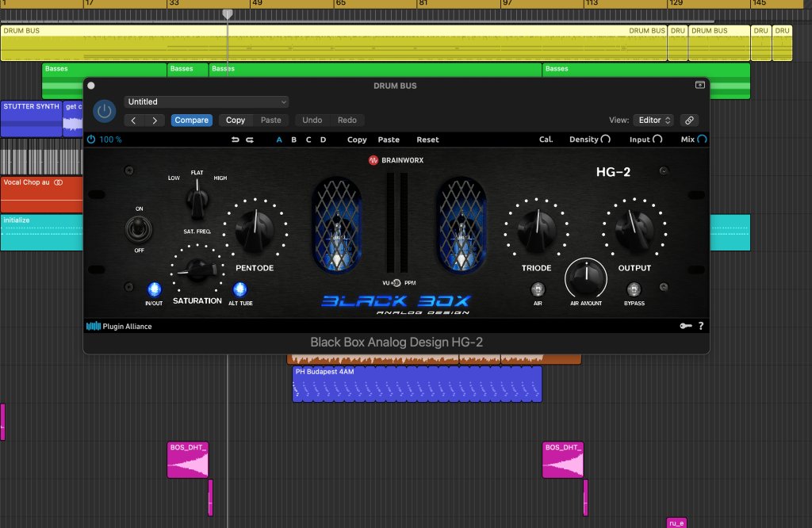The height and width of the screenshot is (528, 812).
Task: Click bar 97 in the timeline ruler
Action: click(x=507, y=3)
